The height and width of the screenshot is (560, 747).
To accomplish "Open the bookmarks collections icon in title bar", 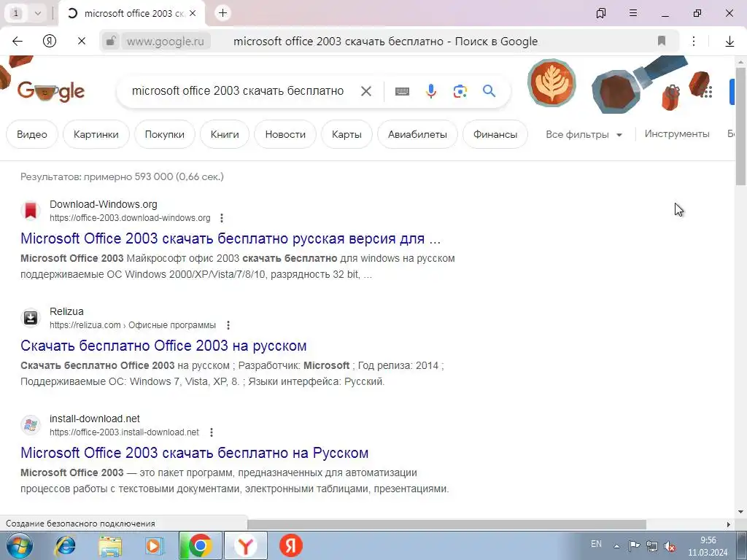I will pos(601,13).
